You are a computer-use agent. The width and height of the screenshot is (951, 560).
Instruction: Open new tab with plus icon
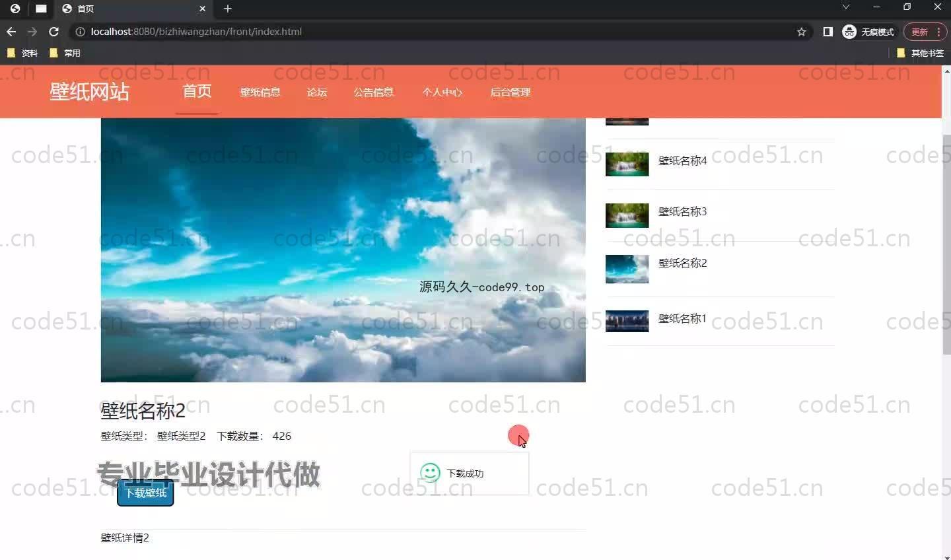click(x=228, y=9)
